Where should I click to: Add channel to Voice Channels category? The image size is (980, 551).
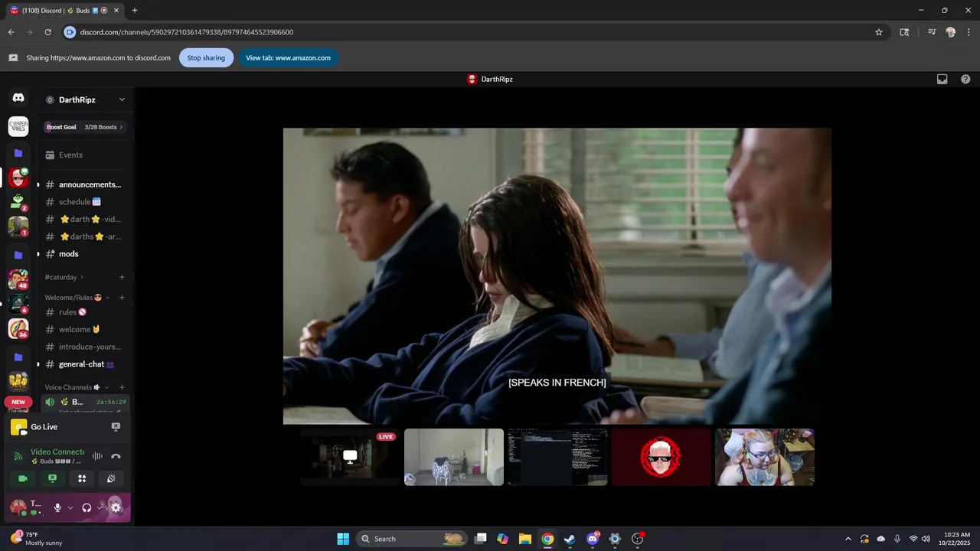click(122, 387)
